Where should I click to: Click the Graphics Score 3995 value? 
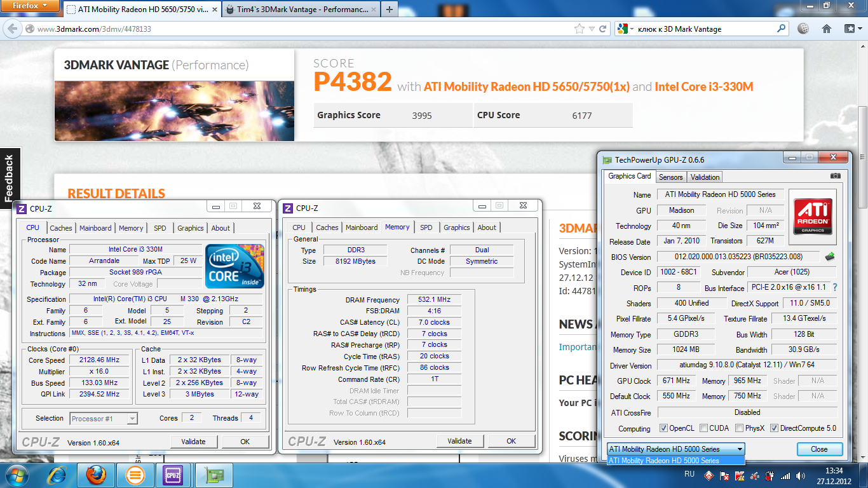[422, 115]
